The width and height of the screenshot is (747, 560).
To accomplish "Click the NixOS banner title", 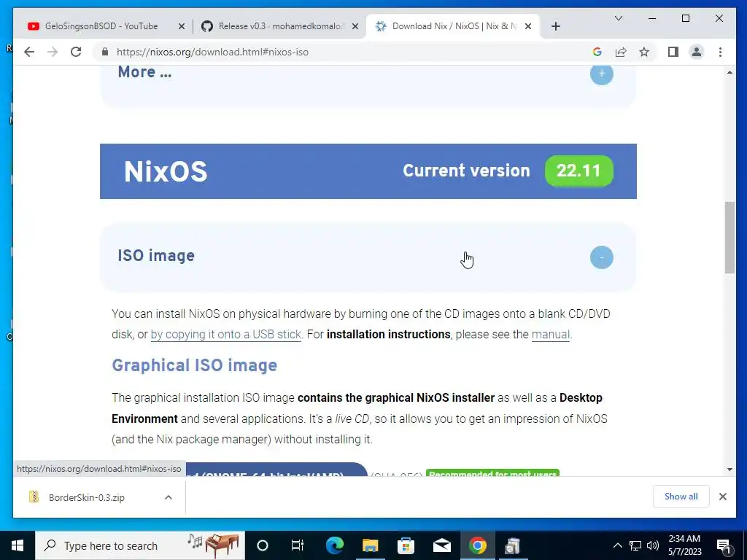I will 166,171.
